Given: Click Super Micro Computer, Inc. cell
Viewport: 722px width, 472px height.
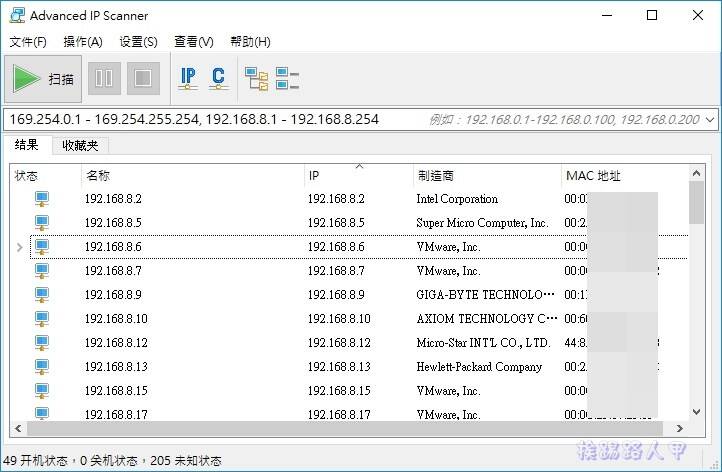Looking at the screenshot, I should (x=482, y=223).
